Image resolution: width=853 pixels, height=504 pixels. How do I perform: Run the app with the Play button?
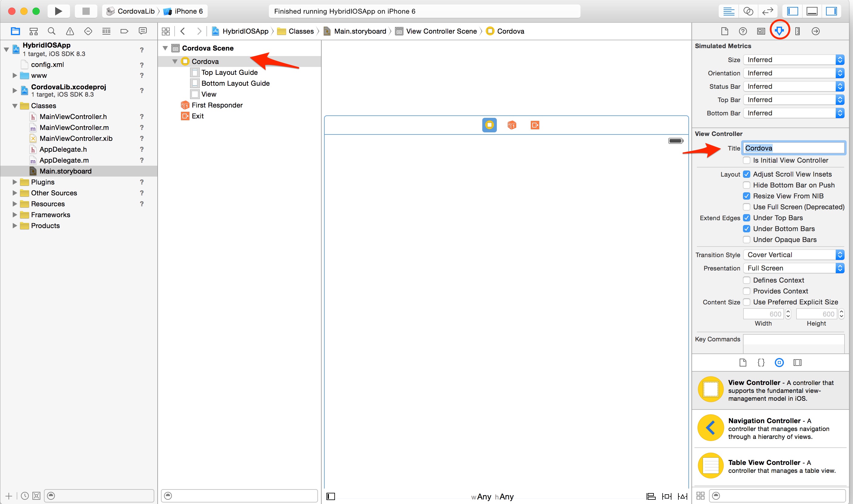(x=59, y=11)
